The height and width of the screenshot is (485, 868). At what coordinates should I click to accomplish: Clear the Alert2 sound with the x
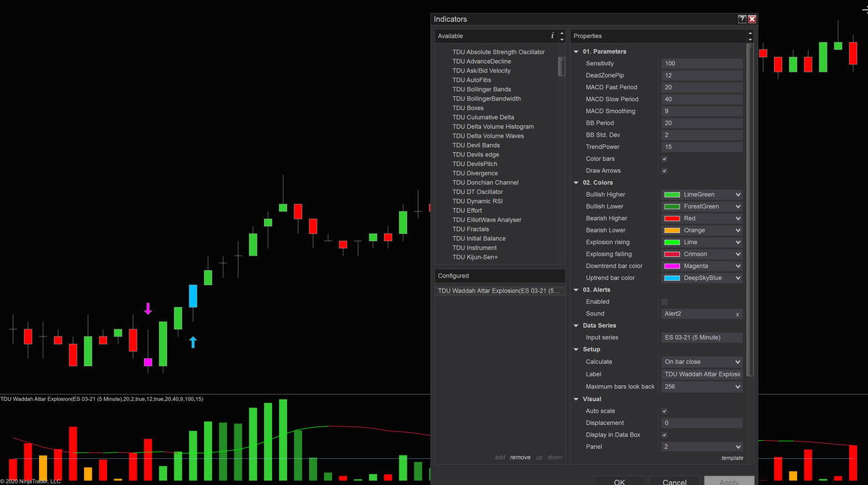[738, 314]
